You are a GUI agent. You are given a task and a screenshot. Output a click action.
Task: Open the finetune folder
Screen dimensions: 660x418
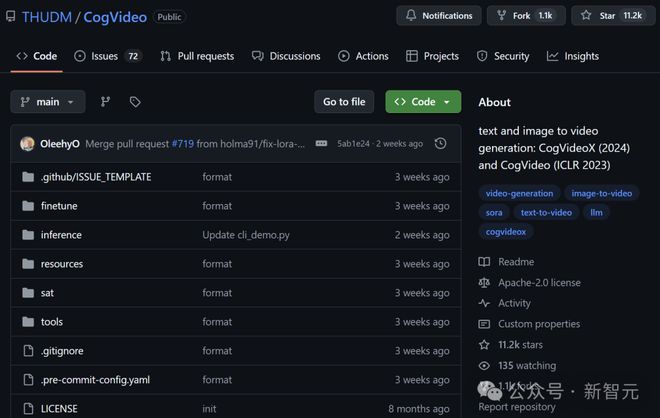(x=61, y=206)
